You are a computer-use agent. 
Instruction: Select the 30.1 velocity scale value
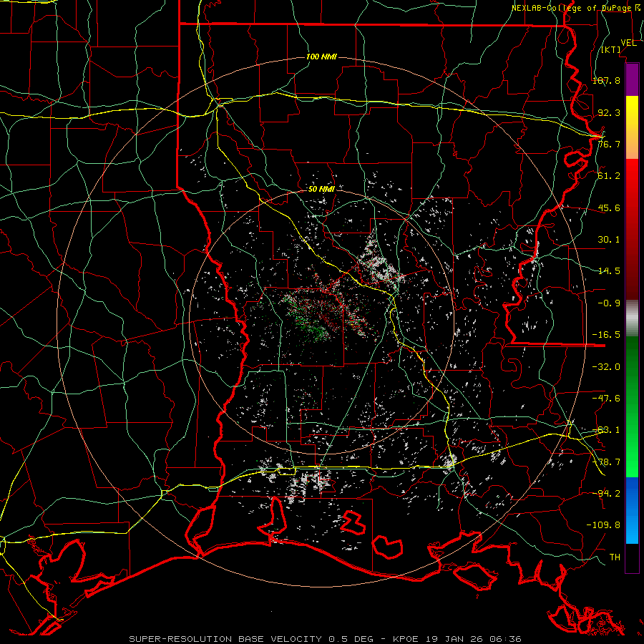click(x=609, y=240)
